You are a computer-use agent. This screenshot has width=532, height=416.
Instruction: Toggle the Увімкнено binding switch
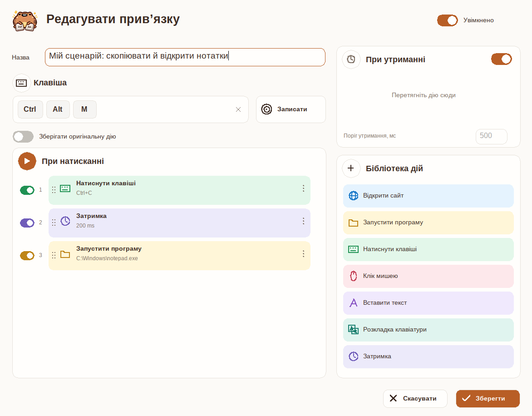point(447,20)
